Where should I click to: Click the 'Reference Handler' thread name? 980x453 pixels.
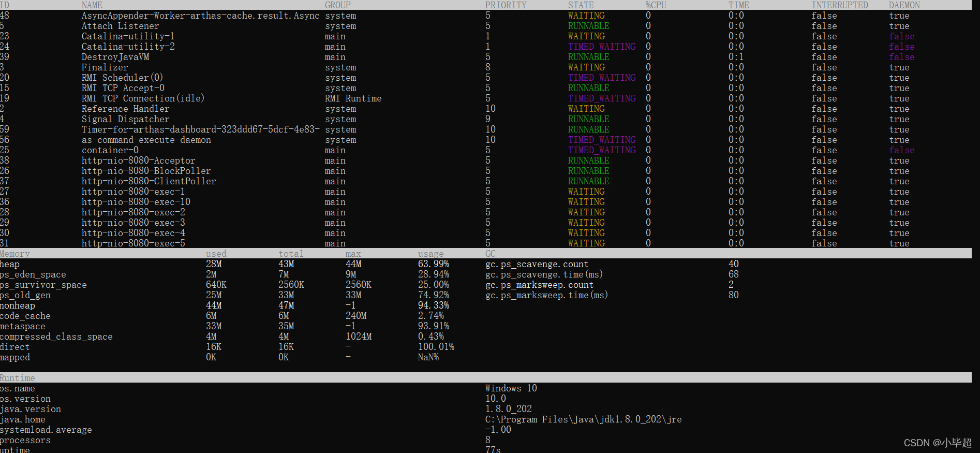pos(126,109)
